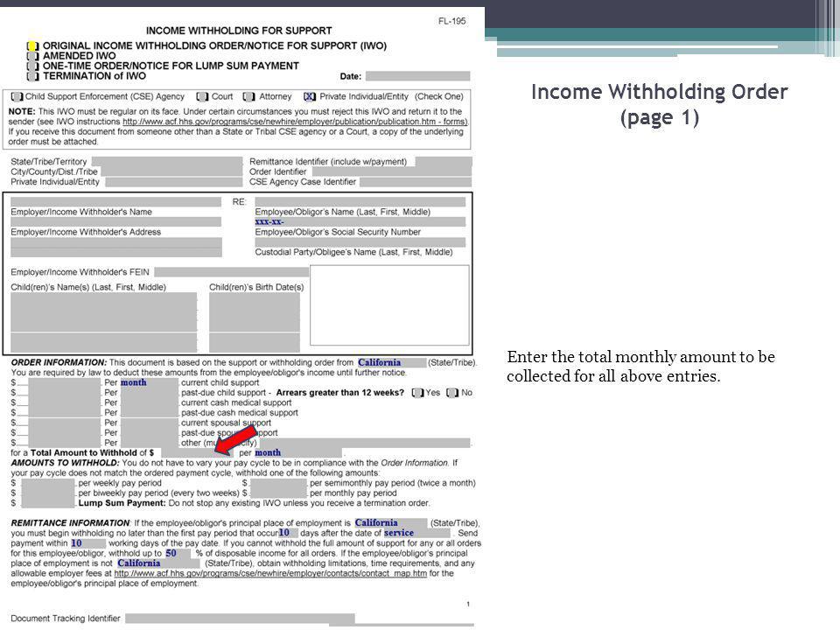
Task: Click the current cash medical support amount field
Action: tap(64, 402)
